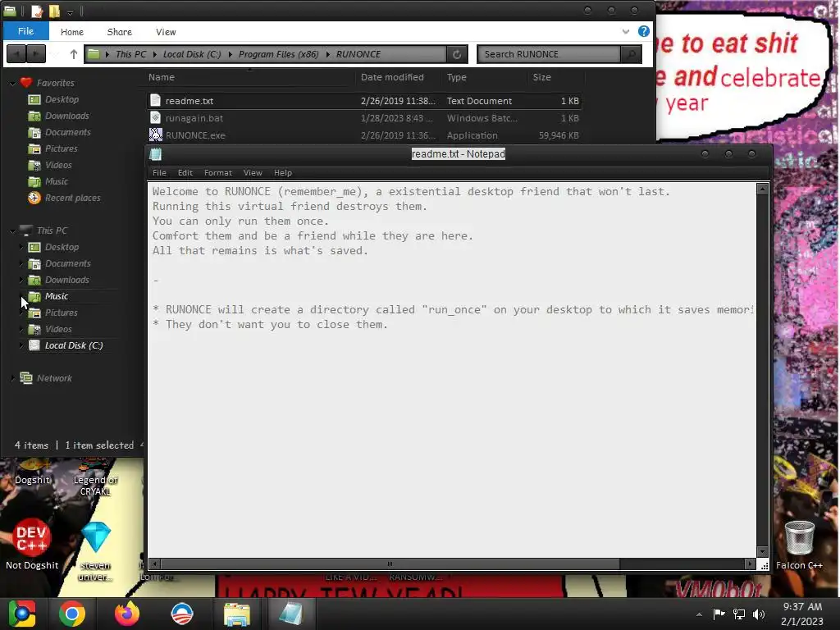Switch to the Home ribbon tab
This screenshot has height=630, width=840.
[72, 32]
